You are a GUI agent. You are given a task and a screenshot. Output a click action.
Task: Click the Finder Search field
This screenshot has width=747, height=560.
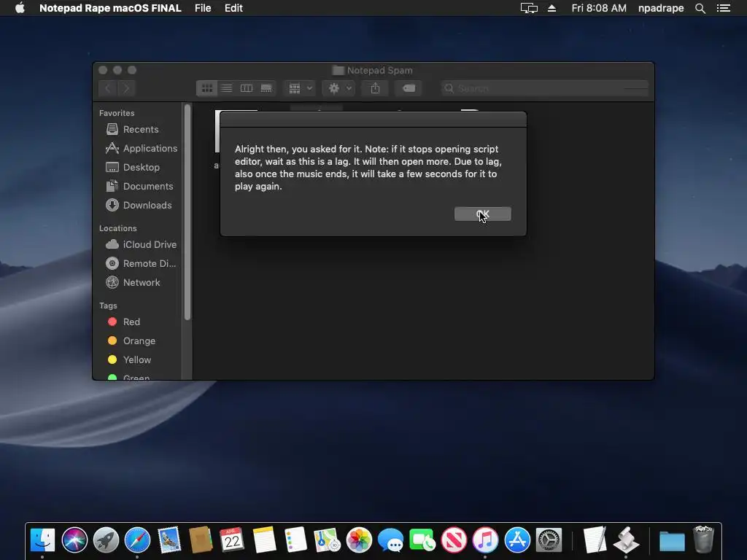coord(544,88)
